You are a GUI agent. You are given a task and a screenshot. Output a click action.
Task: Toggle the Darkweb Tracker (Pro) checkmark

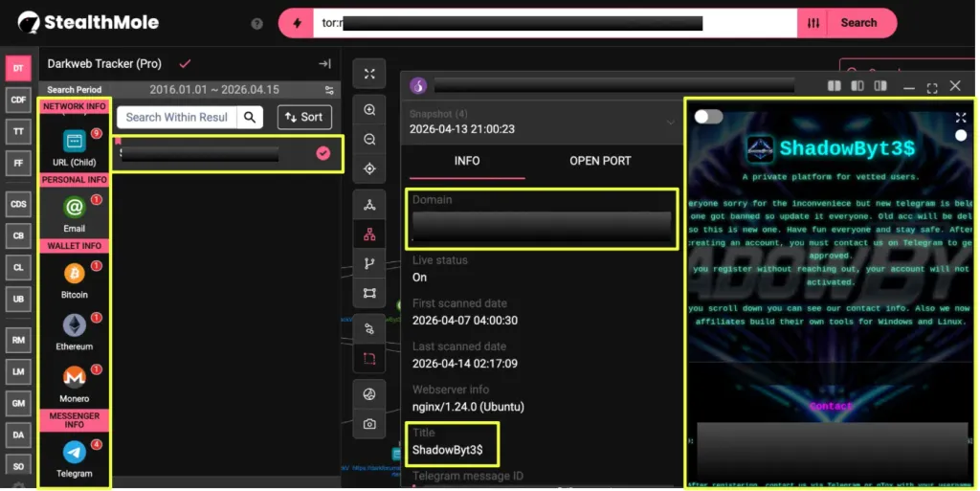pos(185,63)
